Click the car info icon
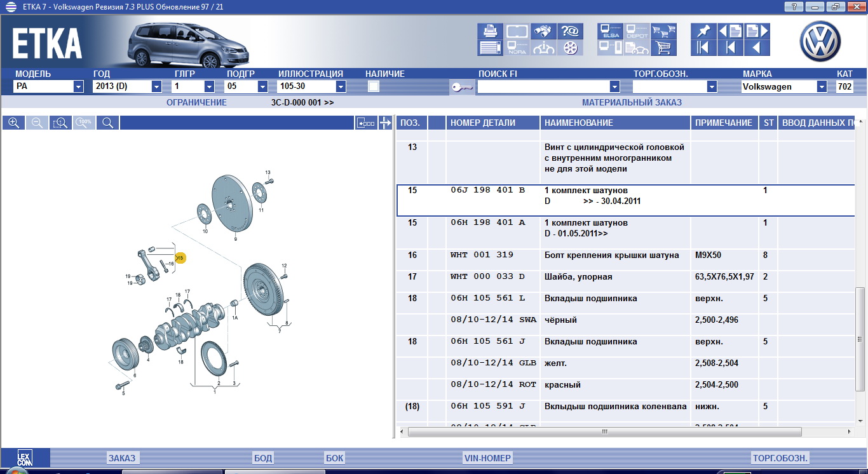868x474 pixels. 544,48
